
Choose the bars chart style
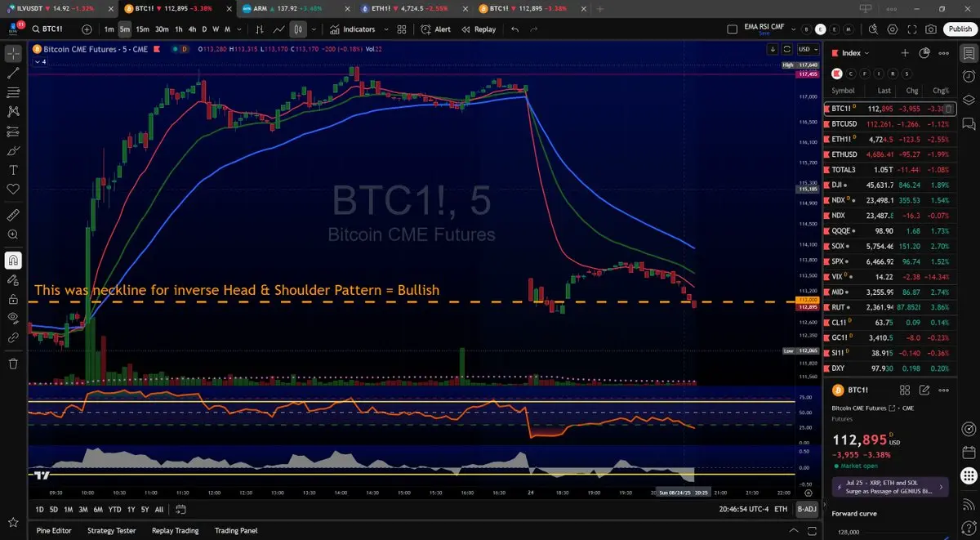(x=260, y=29)
